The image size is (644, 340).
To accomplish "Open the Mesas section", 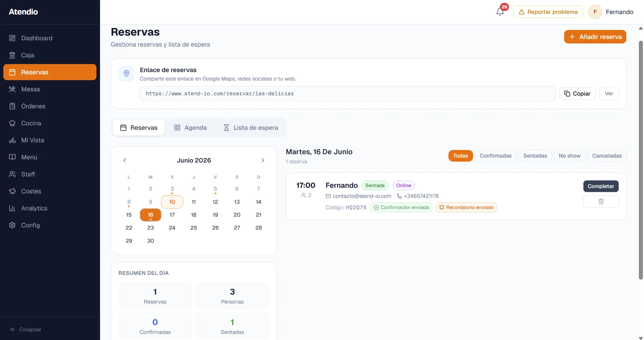I will [50, 89].
